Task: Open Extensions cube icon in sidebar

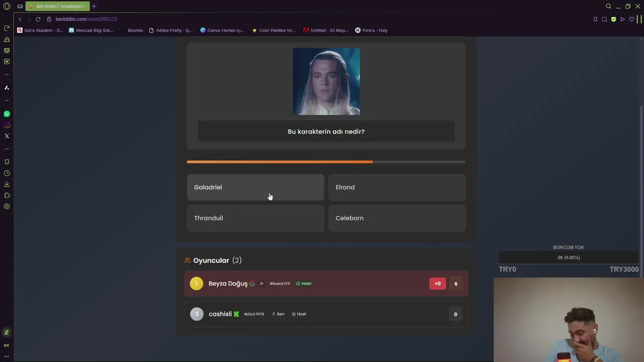Action: (x=7, y=196)
